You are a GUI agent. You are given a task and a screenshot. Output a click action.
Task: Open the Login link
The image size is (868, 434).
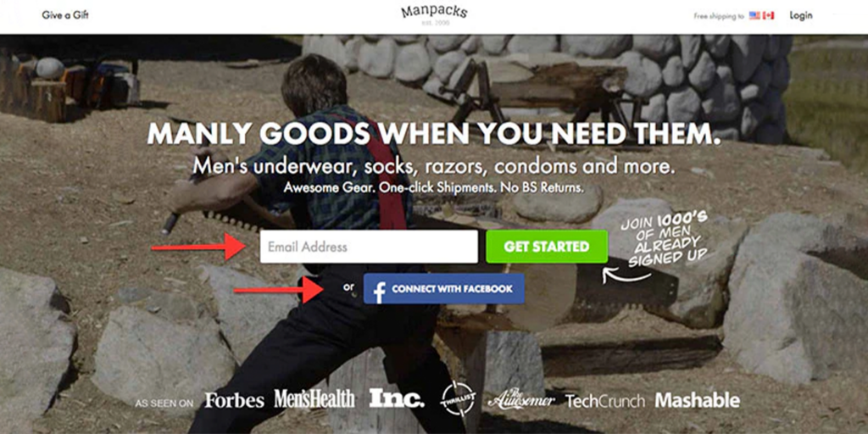tap(800, 15)
